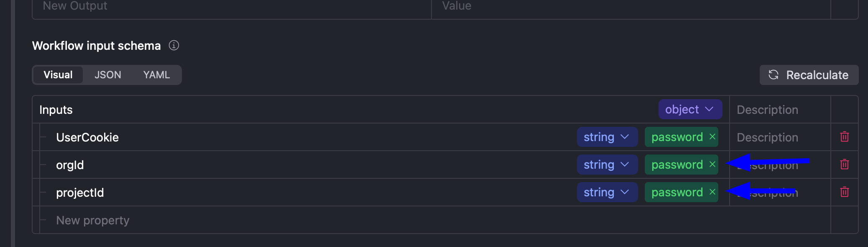The width and height of the screenshot is (868, 247).
Task: Open string type dropdown for orgId
Action: pyautogui.click(x=607, y=165)
